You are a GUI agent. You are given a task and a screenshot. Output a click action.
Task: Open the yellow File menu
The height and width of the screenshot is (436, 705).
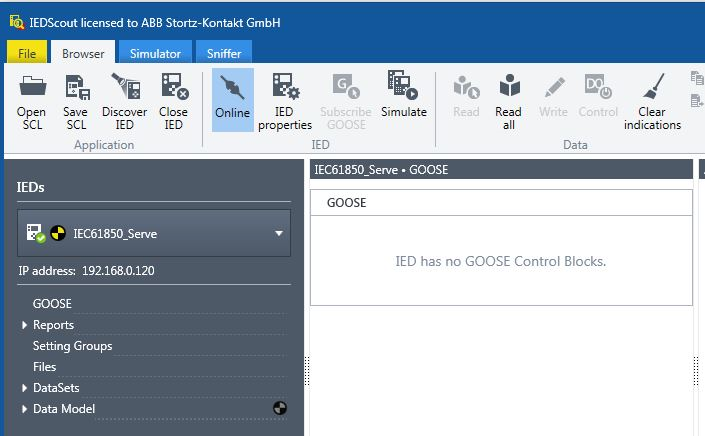(x=27, y=52)
